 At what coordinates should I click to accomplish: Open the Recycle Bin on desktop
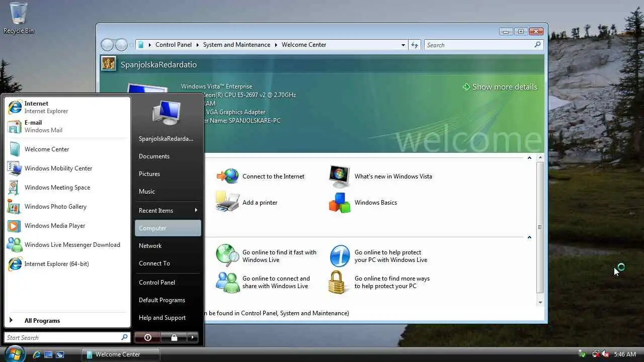click(19, 18)
